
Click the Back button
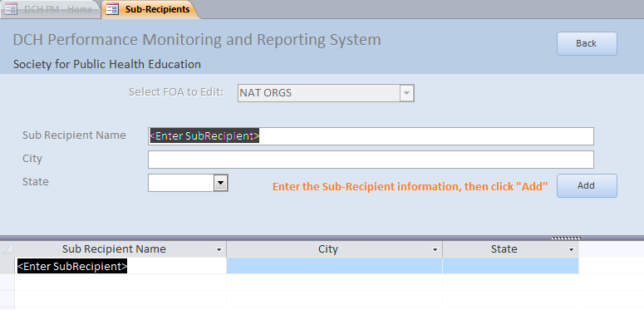pyautogui.click(x=587, y=43)
